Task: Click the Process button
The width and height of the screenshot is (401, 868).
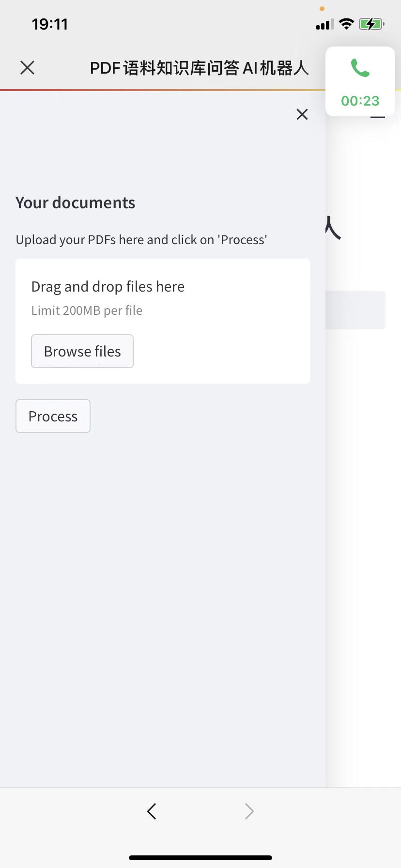Action: (53, 416)
